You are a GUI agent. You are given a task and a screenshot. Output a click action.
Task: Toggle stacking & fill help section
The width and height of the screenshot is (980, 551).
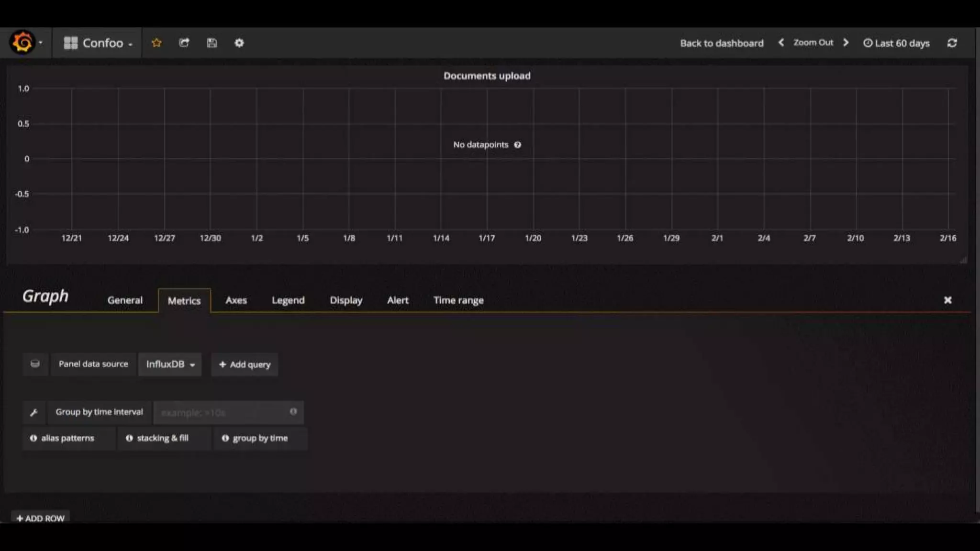[x=157, y=438]
